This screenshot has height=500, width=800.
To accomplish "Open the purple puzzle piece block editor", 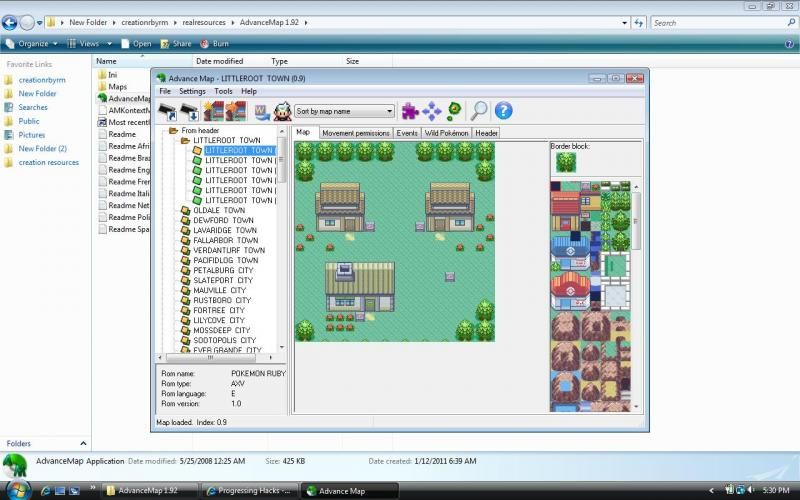I will pos(410,111).
